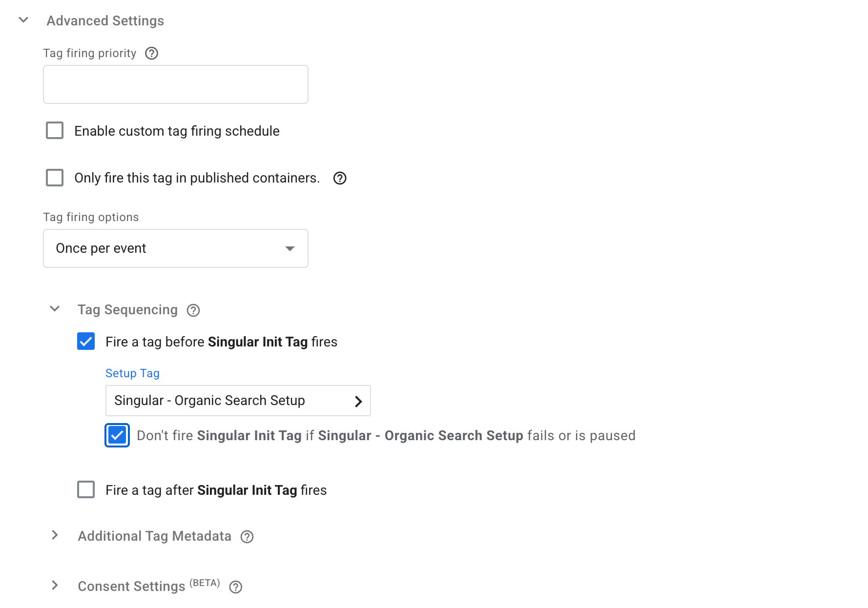This screenshot has height=608, width=868.
Task: Open help for published containers option
Action: pyautogui.click(x=340, y=178)
